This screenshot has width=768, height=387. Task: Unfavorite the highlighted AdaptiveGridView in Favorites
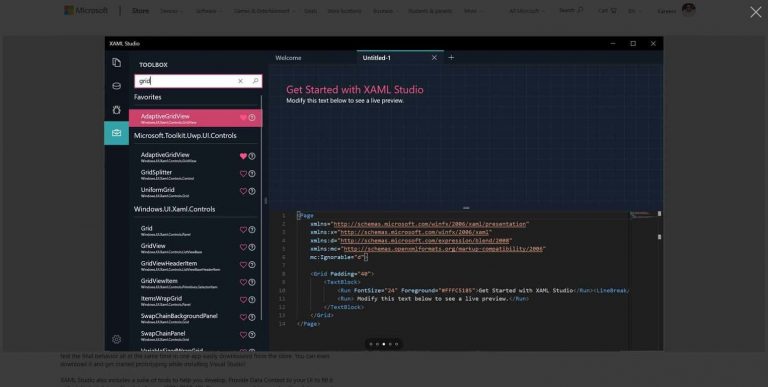243,118
